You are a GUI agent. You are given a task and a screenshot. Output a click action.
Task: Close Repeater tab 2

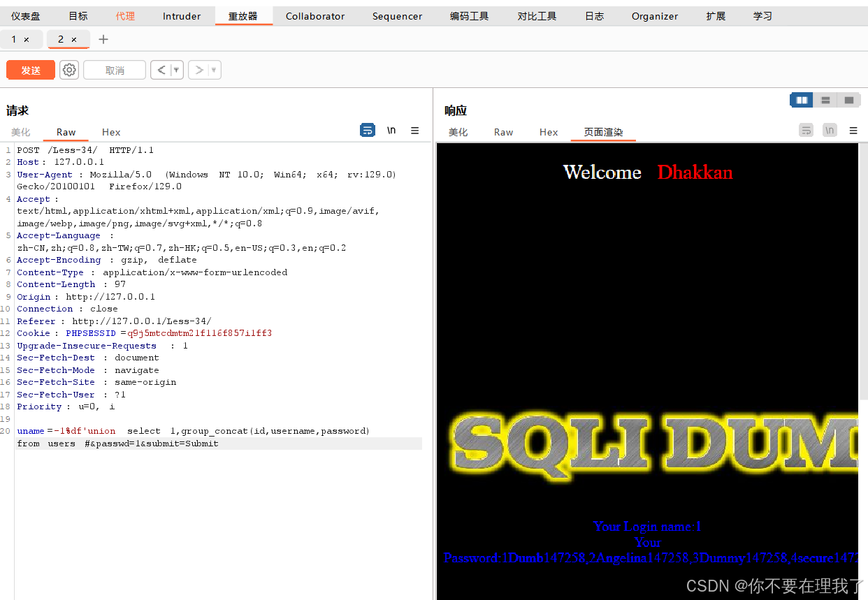pyautogui.click(x=74, y=40)
